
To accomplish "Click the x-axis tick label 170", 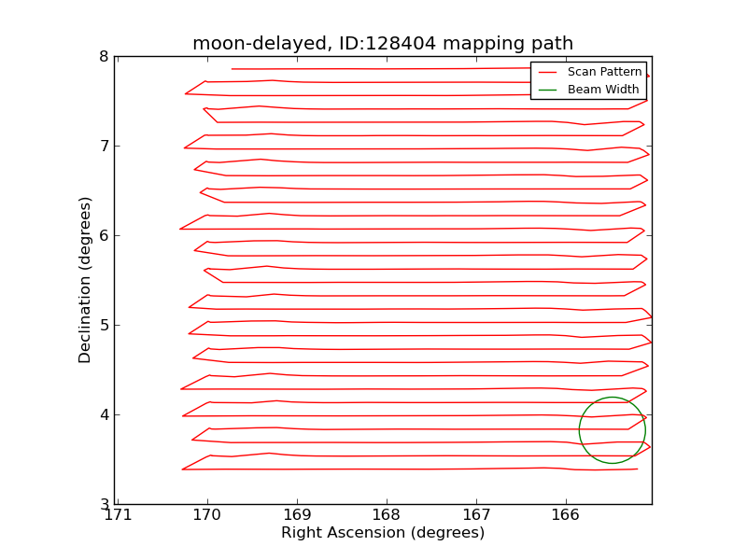I will tap(207, 515).
